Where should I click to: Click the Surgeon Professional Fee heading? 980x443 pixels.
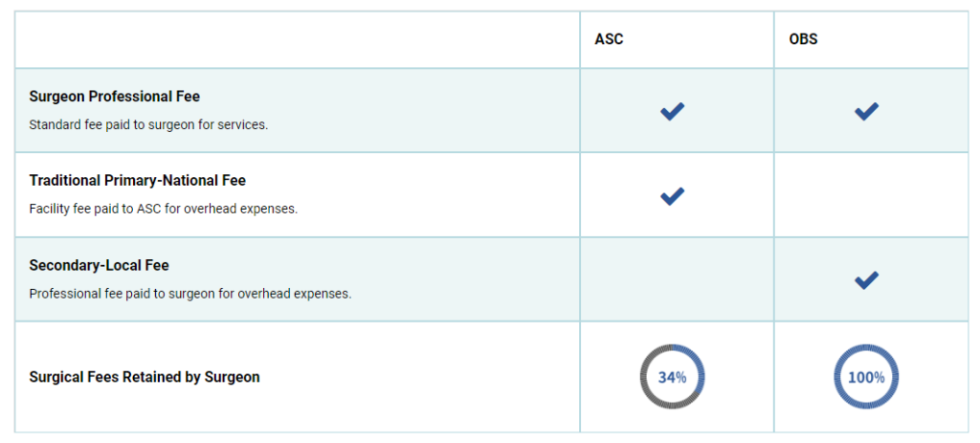(x=114, y=97)
